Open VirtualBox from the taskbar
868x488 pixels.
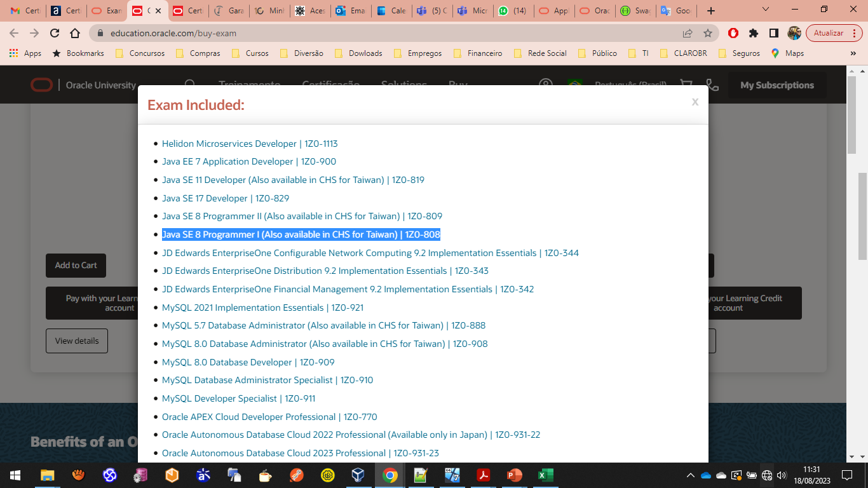(359, 475)
